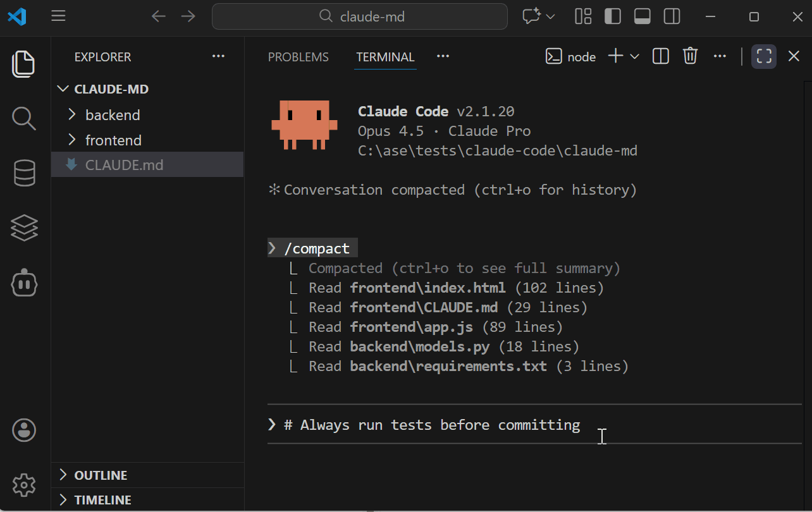Toggle the bottom panel
The width and height of the screenshot is (812, 512).
643,16
